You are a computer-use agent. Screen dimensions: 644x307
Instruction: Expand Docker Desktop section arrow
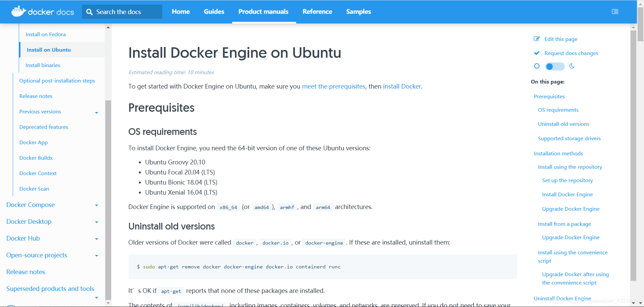point(97,222)
